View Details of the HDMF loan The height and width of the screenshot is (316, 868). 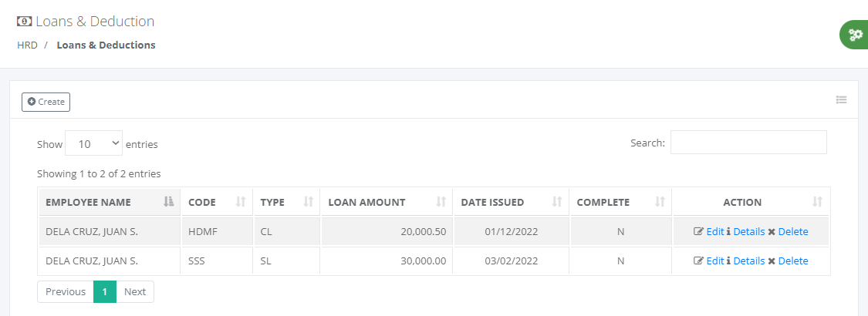(x=749, y=232)
